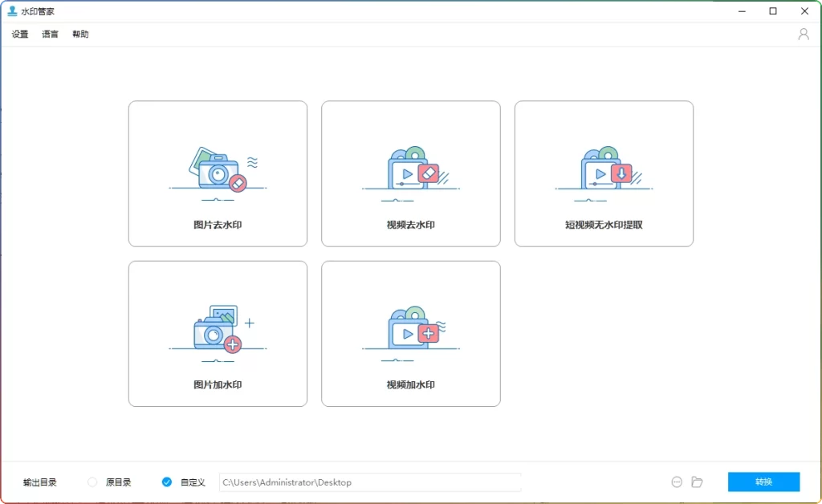Open the 设置 menu
Screen dimensions: 822x504
click(18, 34)
